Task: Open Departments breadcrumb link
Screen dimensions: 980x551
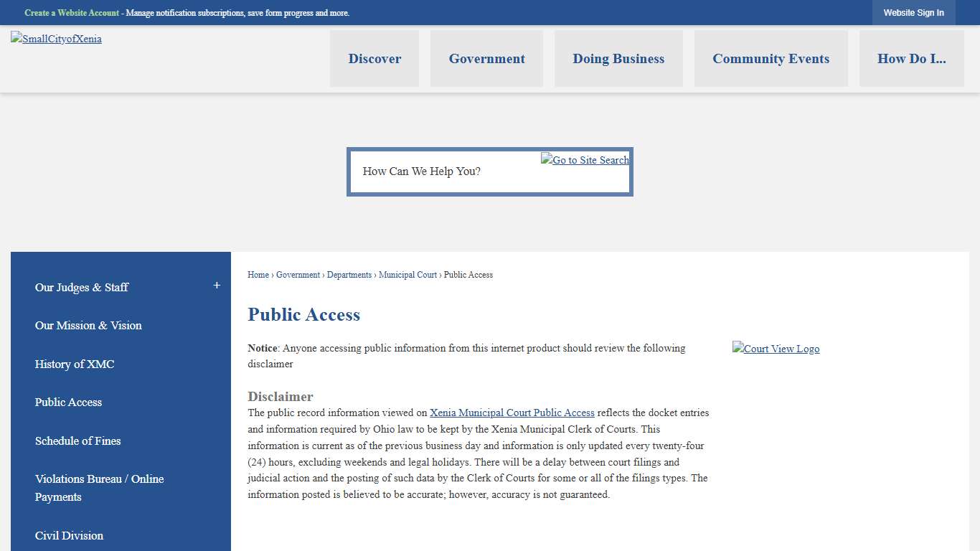Action: [349, 275]
